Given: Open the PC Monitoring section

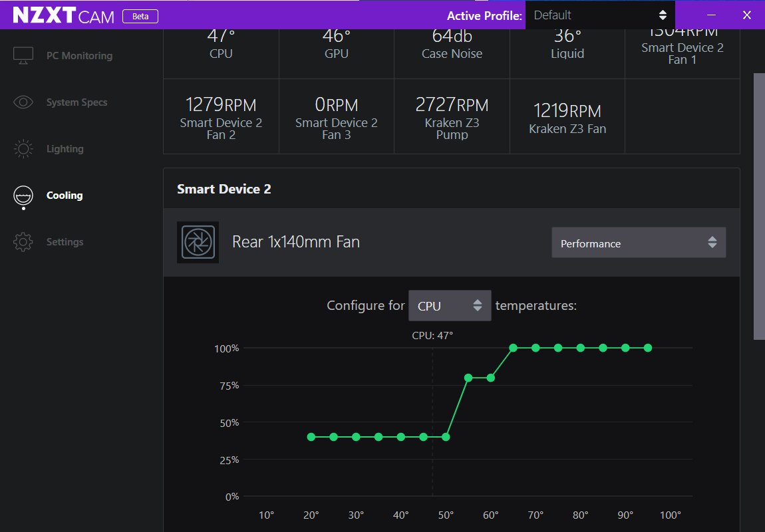Looking at the screenshot, I should click(x=80, y=56).
